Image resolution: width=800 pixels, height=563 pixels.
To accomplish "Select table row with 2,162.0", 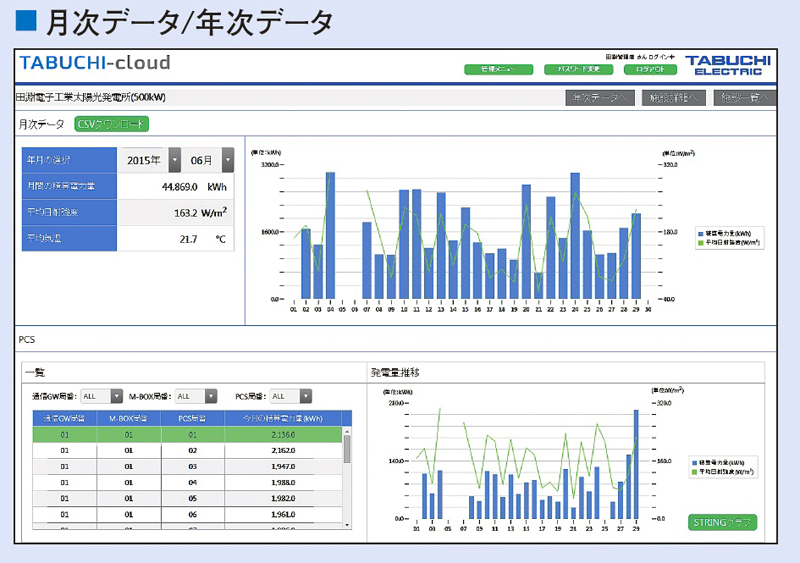I will pos(187,451).
